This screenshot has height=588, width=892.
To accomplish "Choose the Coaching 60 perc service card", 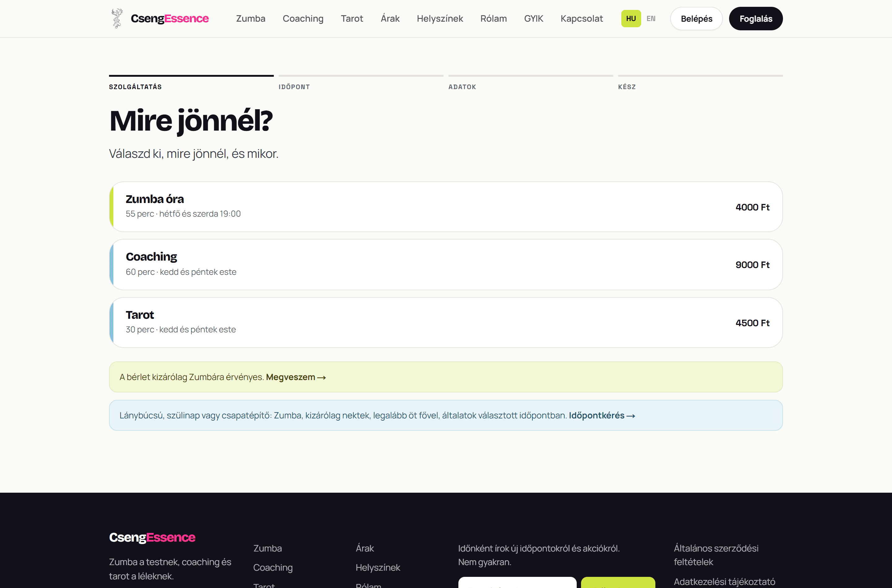I will click(x=446, y=264).
